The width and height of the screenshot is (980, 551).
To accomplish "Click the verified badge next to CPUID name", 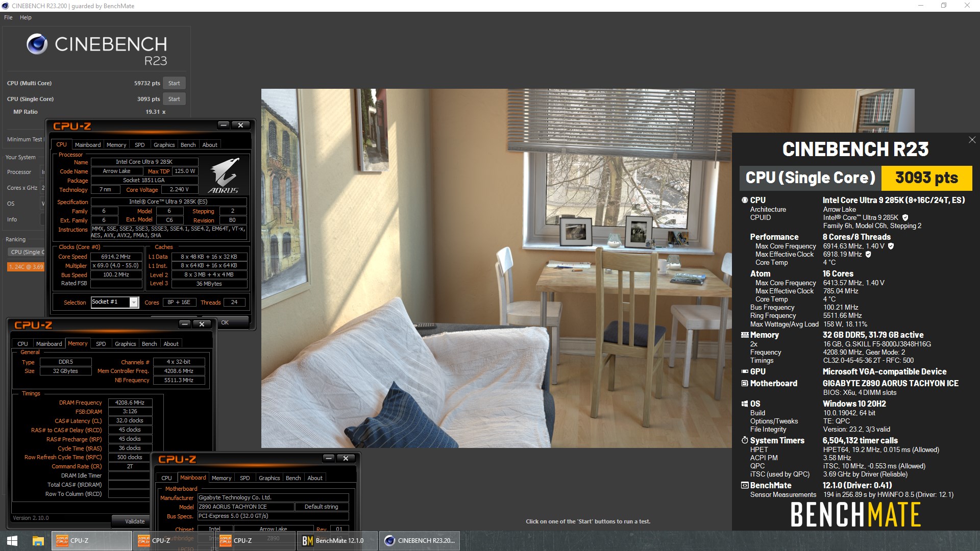I will [x=905, y=218].
